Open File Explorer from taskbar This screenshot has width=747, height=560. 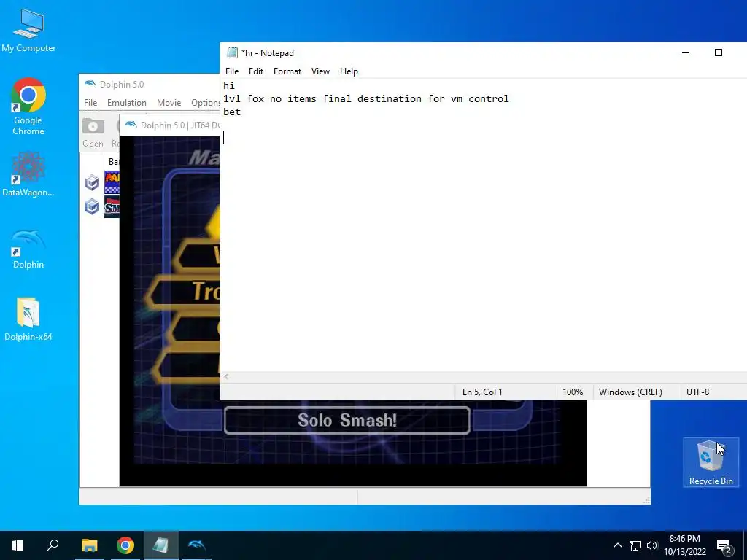(89, 545)
